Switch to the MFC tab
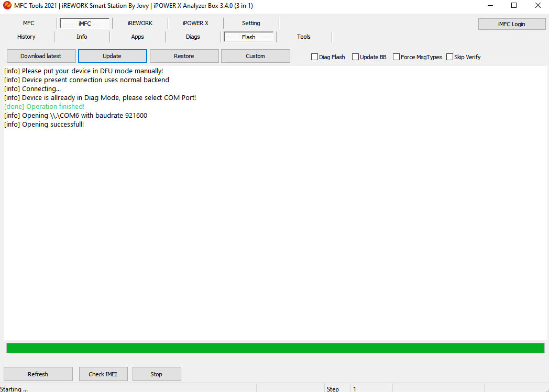The height and width of the screenshot is (392, 549). pyautogui.click(x=29, y=23)
